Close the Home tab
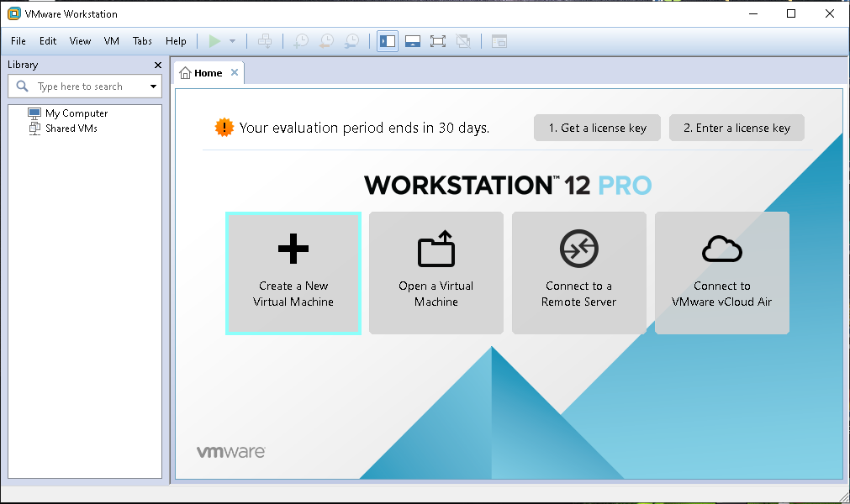 pos(235,72)
